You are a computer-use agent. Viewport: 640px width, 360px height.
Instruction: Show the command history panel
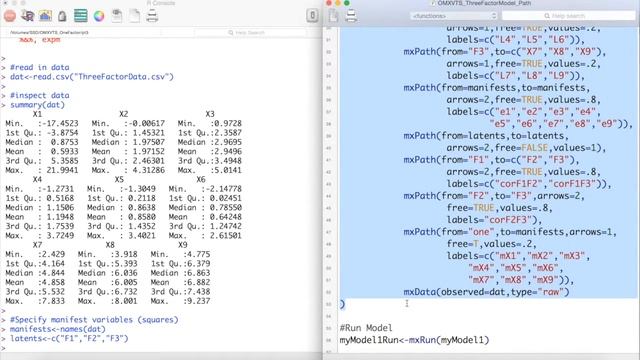[80, 16]
